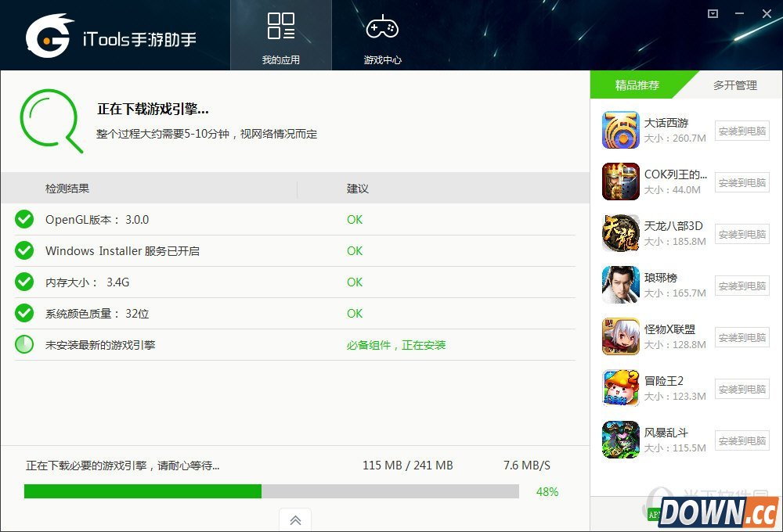Click the 大小：44.0M size text

tap(672, 189)
